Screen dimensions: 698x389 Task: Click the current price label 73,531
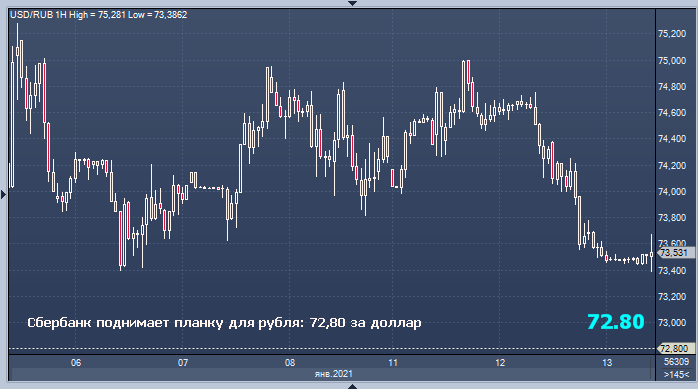674,253
